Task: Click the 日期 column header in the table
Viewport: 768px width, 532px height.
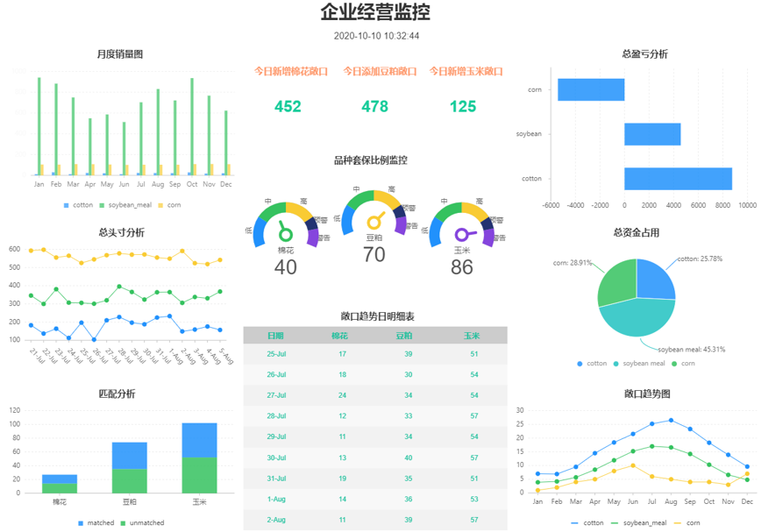Action: tap(274, 336)
